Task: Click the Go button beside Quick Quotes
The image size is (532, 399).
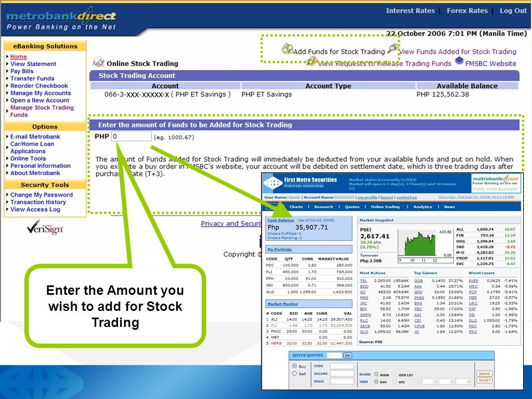Action: tap(347, 355)
